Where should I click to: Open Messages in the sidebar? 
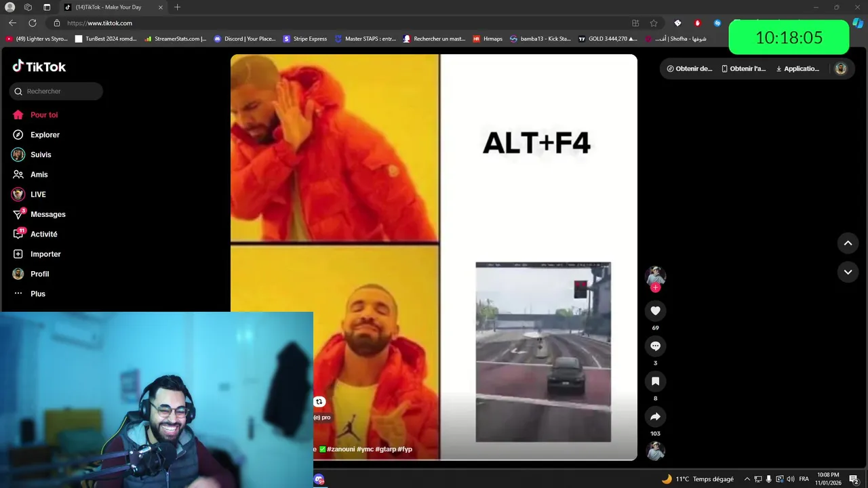39,214
